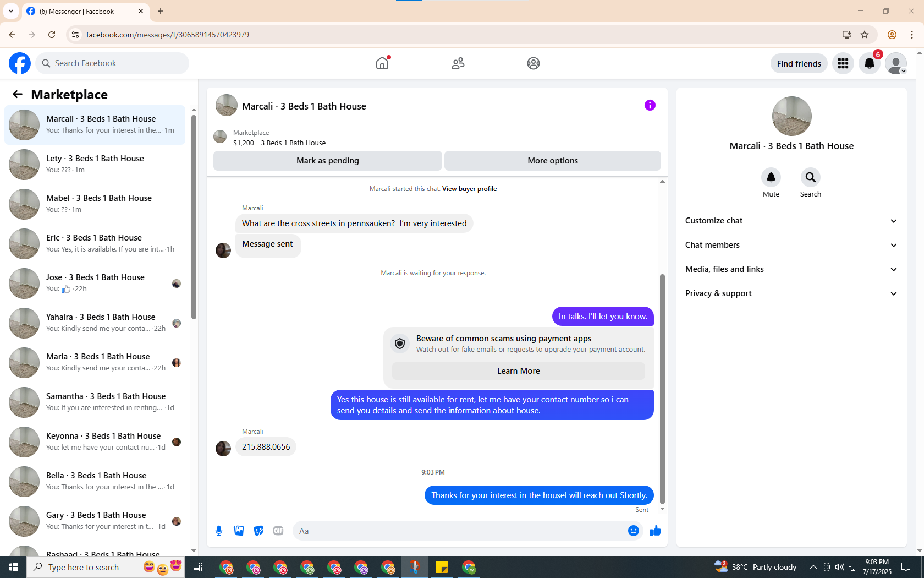Open the account menu on profile avatar
This screenshot has height=578, width=924.
[x=896, y=63]
